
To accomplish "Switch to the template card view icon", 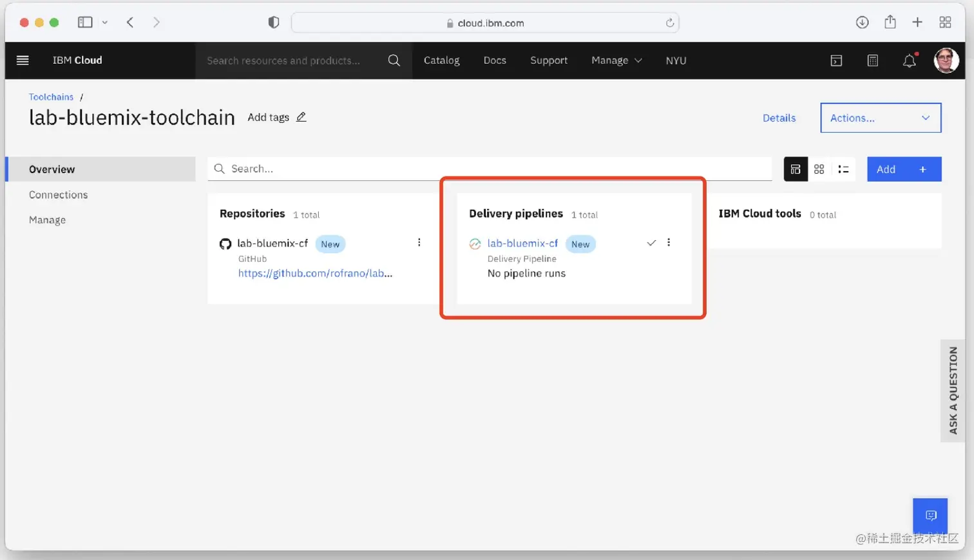I will pyautogui.click(x=796, y=169).
